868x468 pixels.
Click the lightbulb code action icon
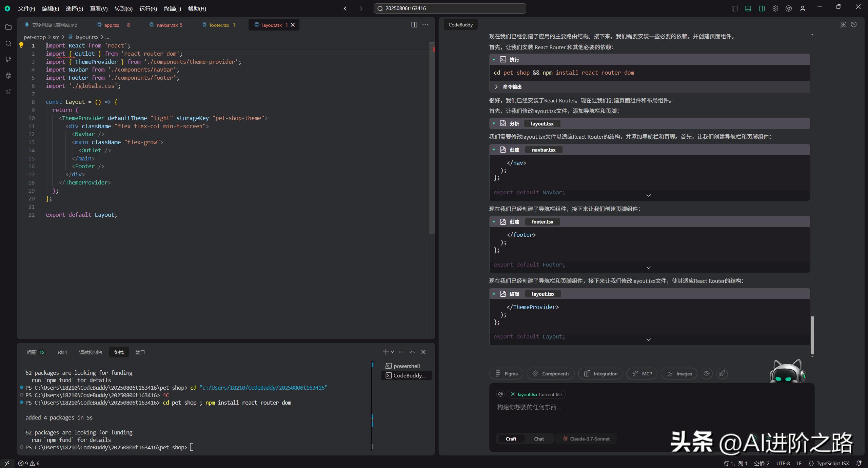pyautogui.click(x=21, y=45)
